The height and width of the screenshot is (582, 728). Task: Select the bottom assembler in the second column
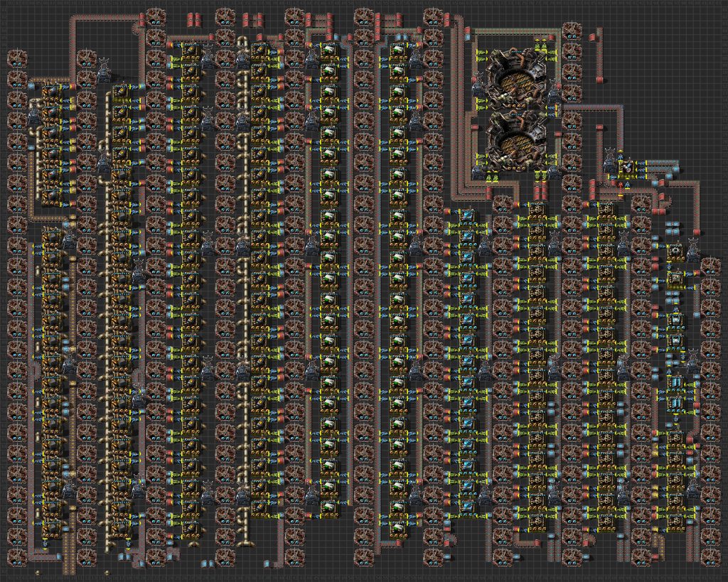point(121,529)
